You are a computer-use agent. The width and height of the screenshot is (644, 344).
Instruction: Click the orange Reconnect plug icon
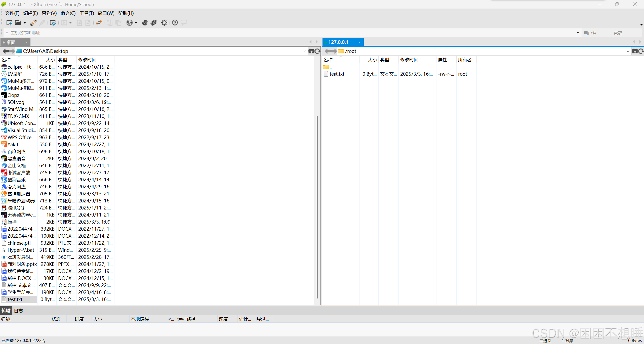point(33,23)
